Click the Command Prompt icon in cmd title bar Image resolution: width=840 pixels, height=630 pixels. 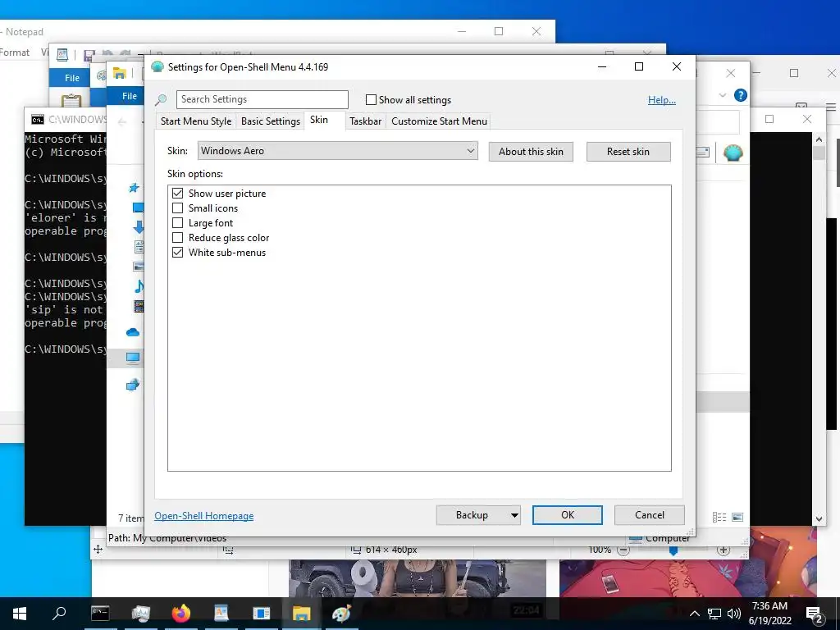pyautogui.click(x=38, y=120)
